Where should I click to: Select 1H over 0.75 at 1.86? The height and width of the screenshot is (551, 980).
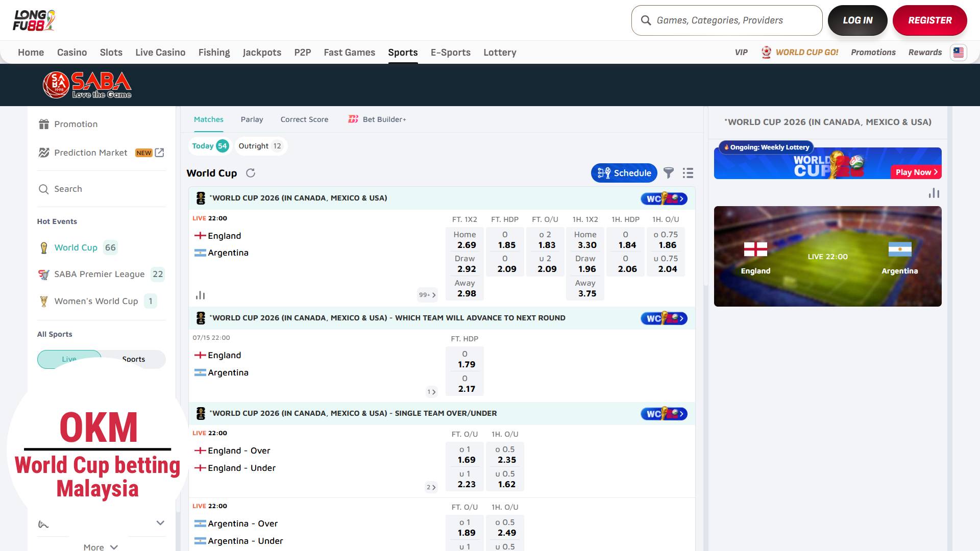(666, 240)
